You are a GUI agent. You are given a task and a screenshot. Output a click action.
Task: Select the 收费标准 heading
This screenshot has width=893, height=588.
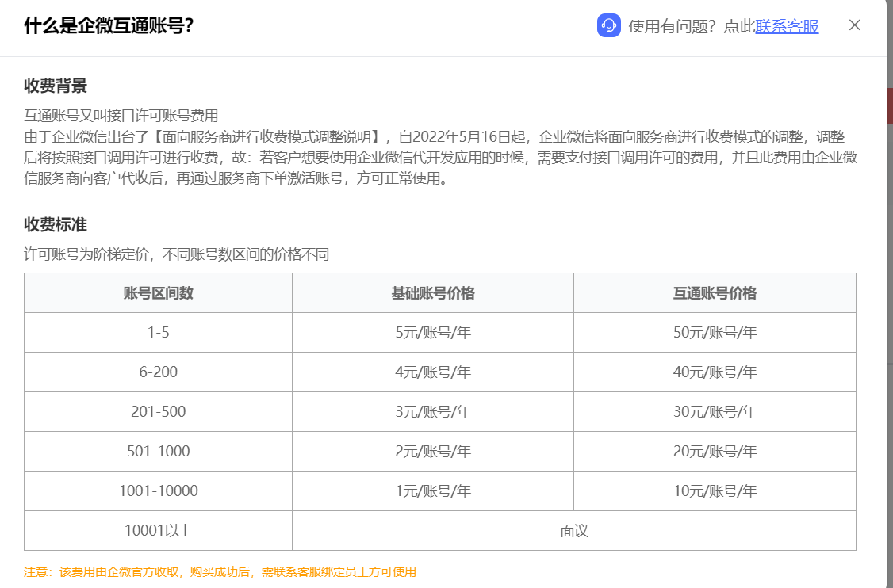[56, 224]
